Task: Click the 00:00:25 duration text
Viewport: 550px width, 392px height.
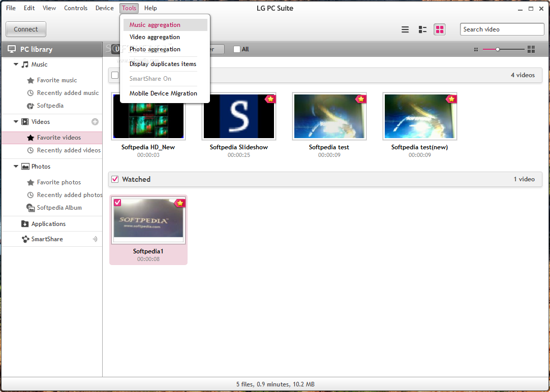Action: point(239,155)
